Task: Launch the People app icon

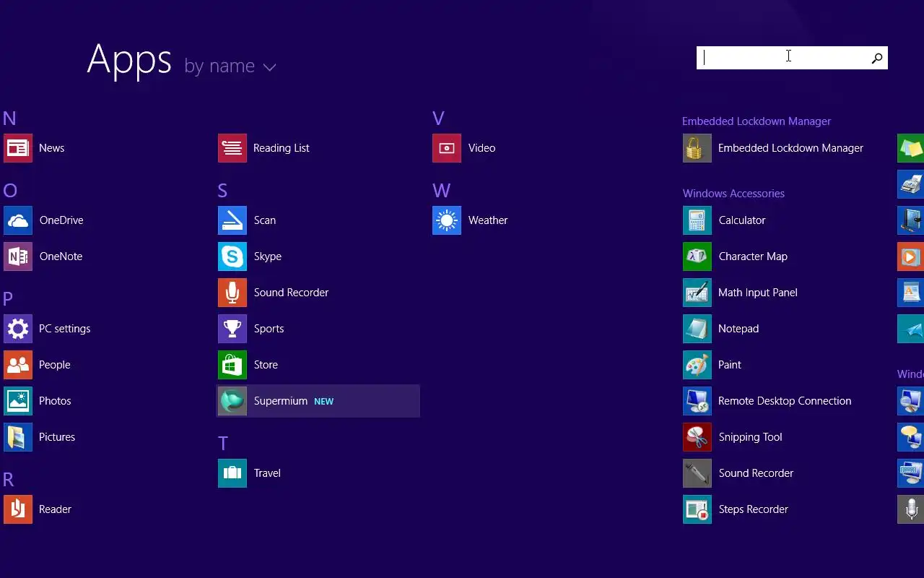Action: point(18,365)
